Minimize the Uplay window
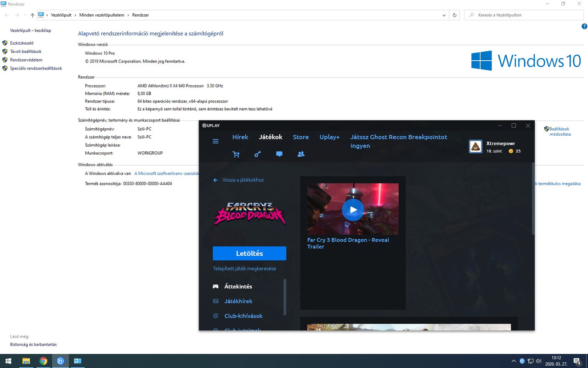Viewport: 588px width, 368px height. pos(500,126)
